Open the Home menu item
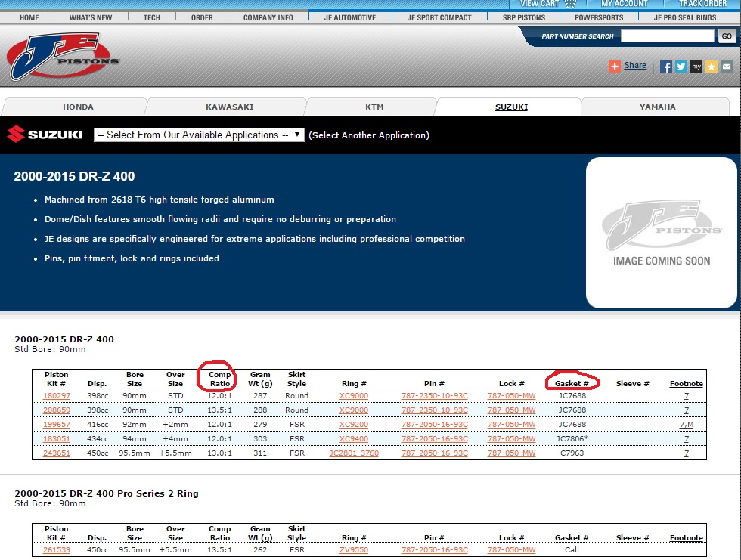 [x=29, y=17]
